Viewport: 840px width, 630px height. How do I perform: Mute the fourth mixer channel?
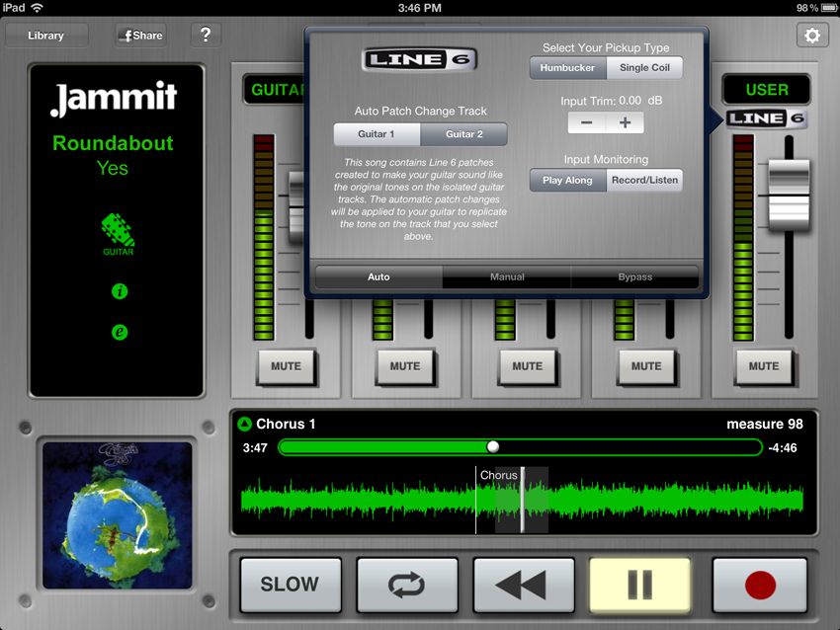[646, 366]
